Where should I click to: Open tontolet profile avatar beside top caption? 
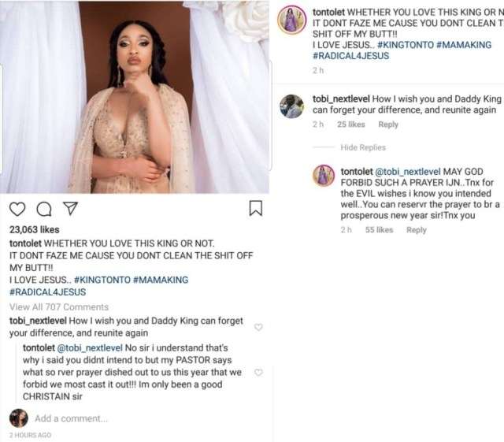292,20
